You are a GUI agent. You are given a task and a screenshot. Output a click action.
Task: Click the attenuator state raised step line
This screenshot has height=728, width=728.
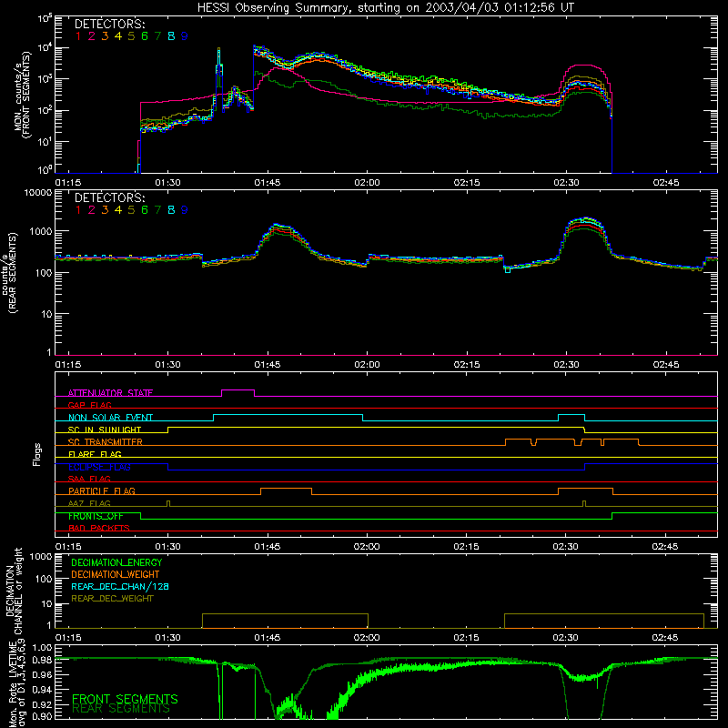click(x=238, y=390)
